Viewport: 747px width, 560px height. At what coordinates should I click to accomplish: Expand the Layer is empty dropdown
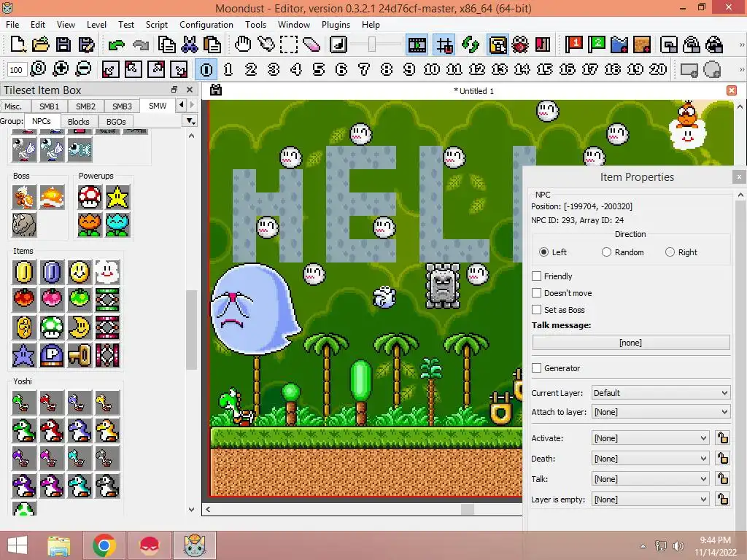coord(650,499)
